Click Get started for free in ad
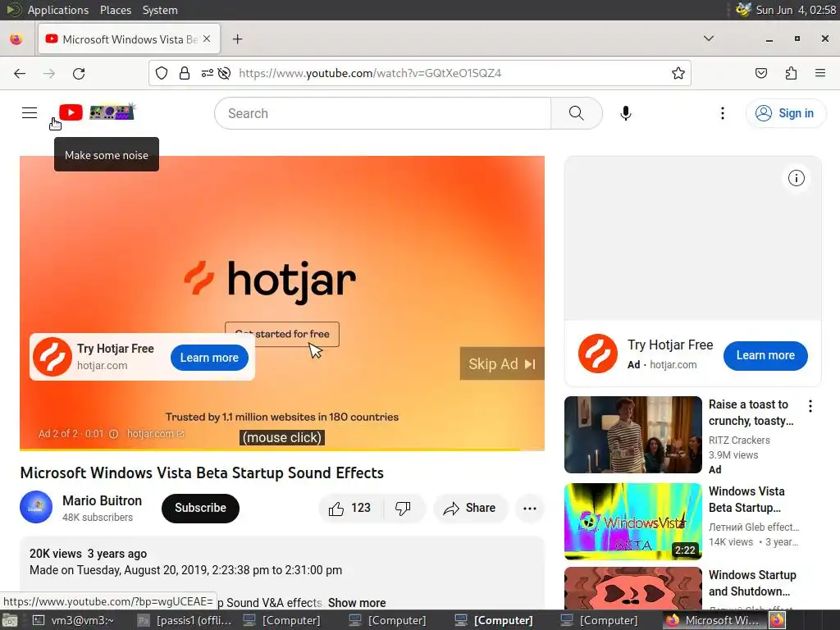This screenshot has height=630, width=840. (282, 335)
